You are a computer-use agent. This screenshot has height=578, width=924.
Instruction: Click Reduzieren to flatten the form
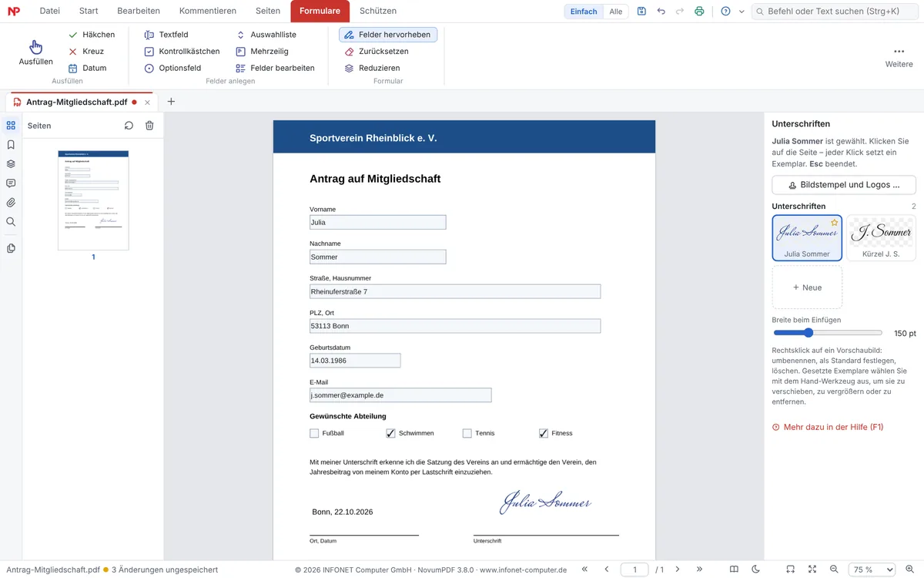[372, 68]
